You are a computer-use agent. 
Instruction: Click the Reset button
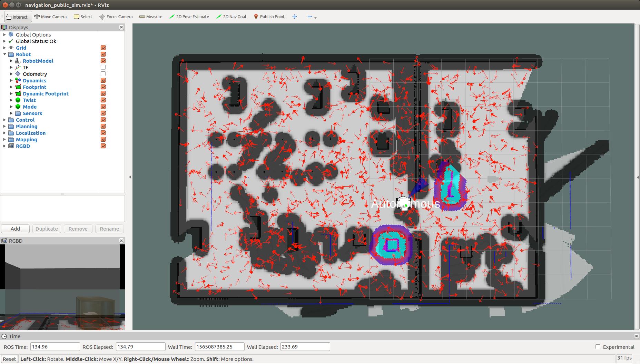[x=9, y=359]
